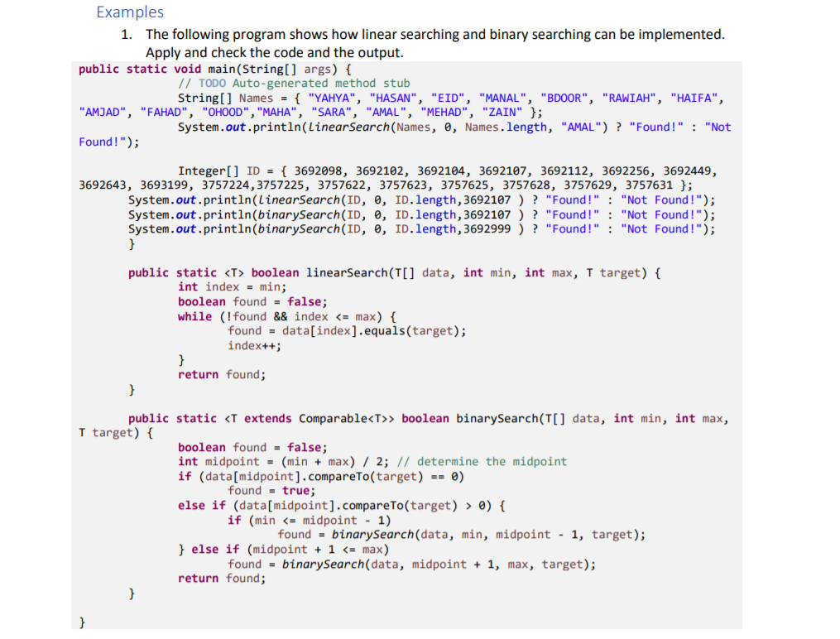Click the Examples heading
Viewport: 840px width, 639px height.
tap(129, 12)
